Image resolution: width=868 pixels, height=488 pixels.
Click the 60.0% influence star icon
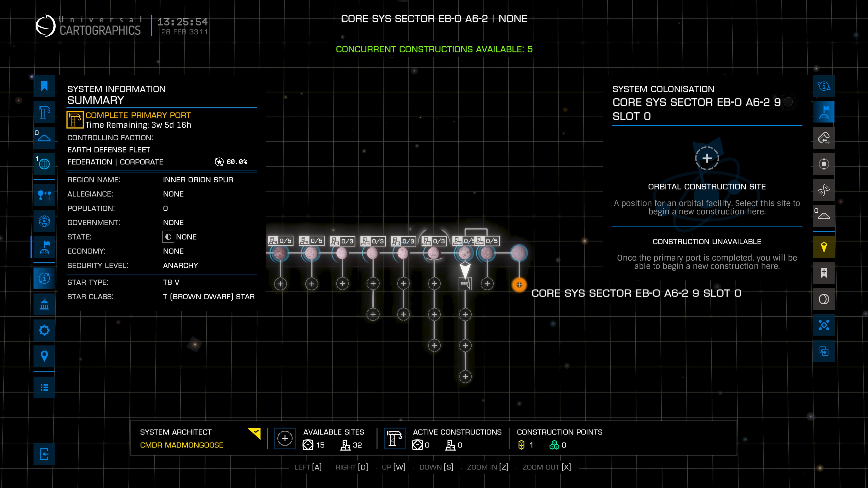pyautogui.click(x=219, y=162)
